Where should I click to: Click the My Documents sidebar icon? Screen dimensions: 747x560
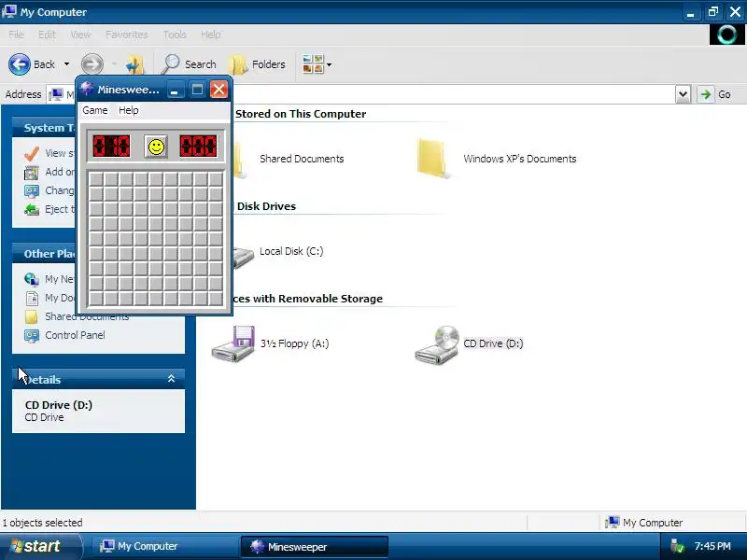(x=32, y=298)
